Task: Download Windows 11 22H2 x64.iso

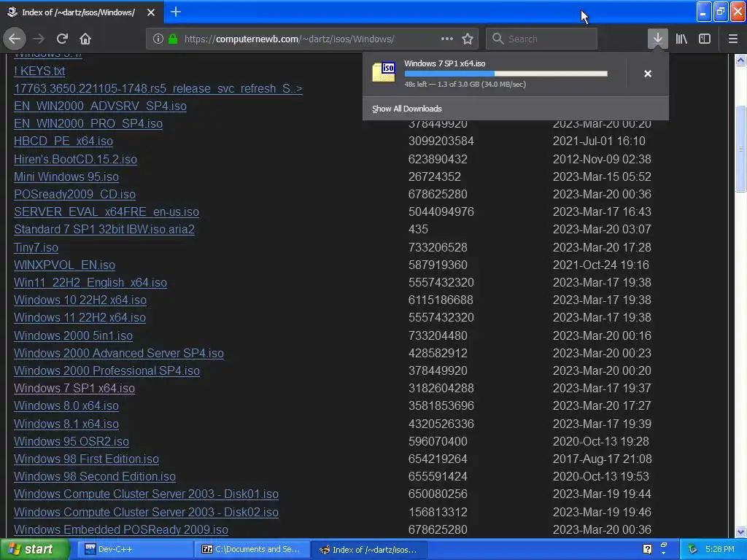Action: pos(80,318)
